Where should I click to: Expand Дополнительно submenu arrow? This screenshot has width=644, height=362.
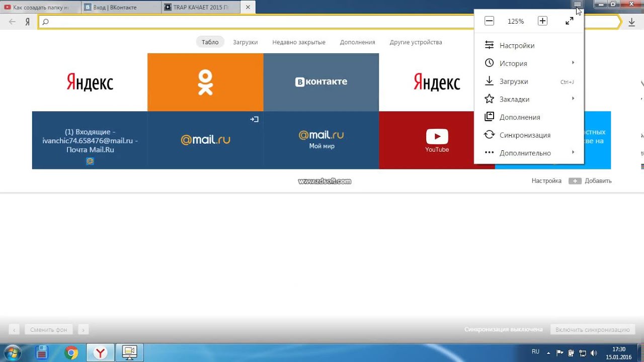point(573,152)
